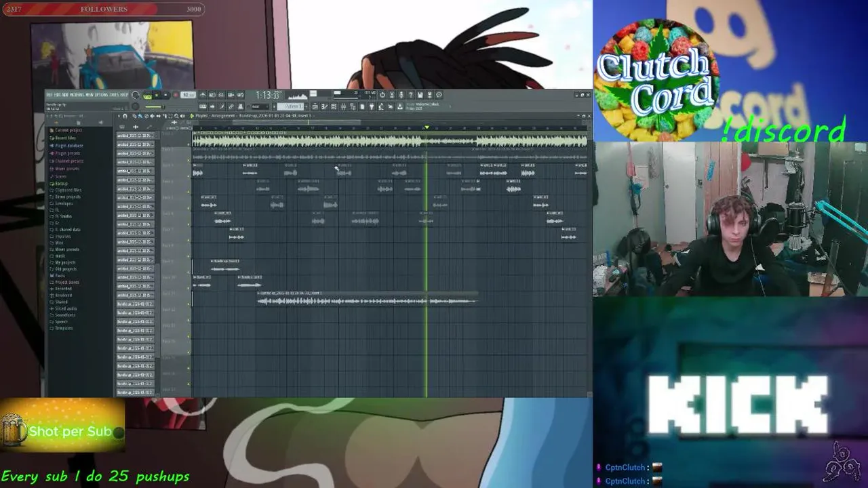
Task: Open the FILE menu in FL Studio
Action: click(x=50, y=95)
